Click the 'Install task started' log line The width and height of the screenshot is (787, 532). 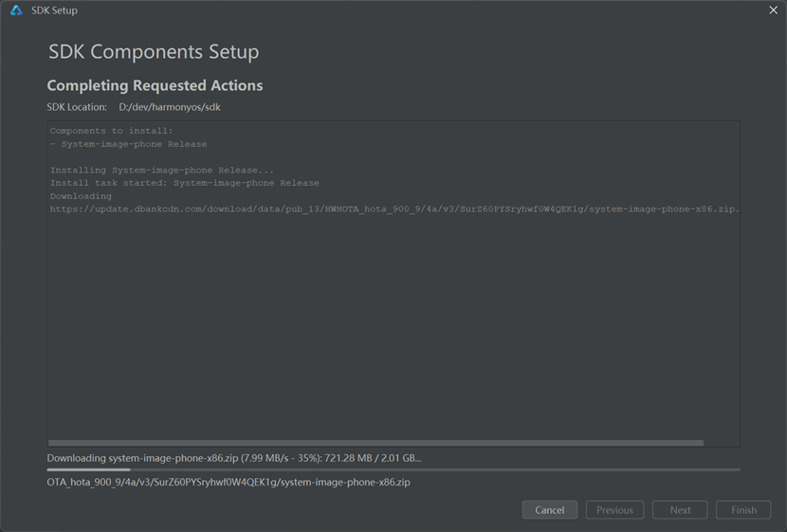click(x=184, y=183)
